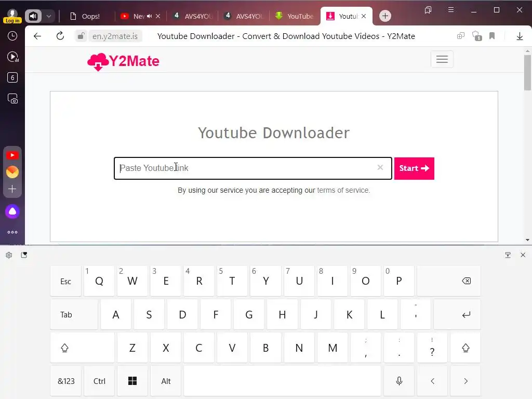Tap the Esc key on keyboard
This screenshot has height=399, width=532.
[66, 281]
